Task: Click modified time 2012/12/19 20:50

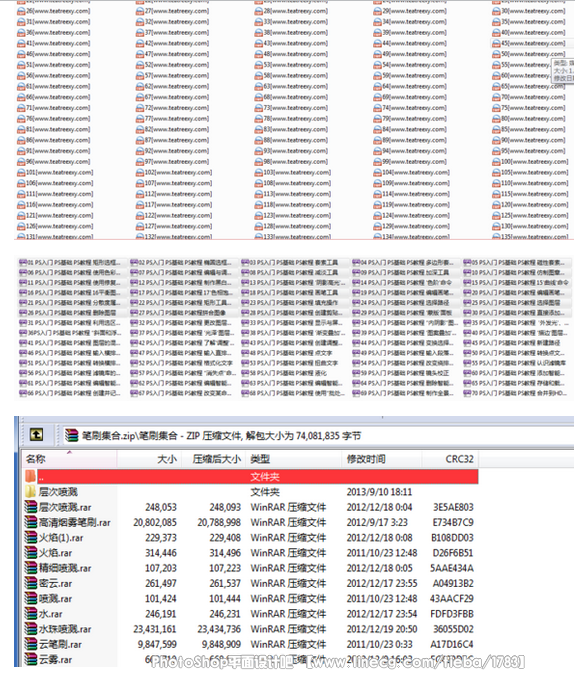Action: point(382,629)
